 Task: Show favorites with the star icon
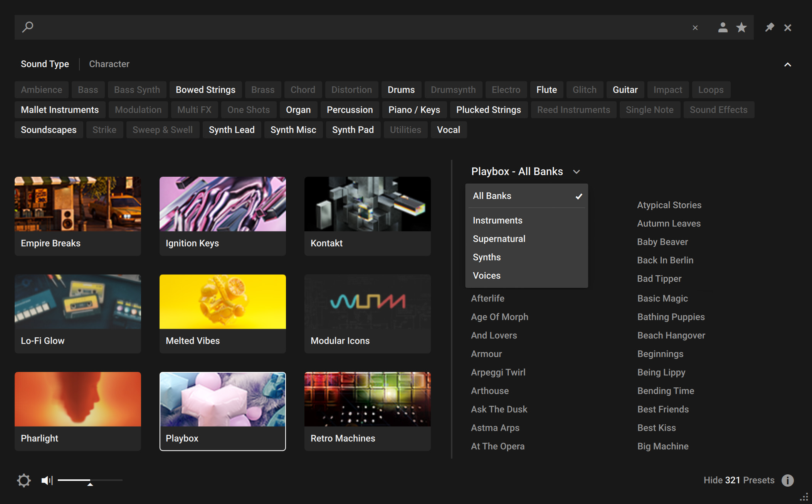coord(741,27)
